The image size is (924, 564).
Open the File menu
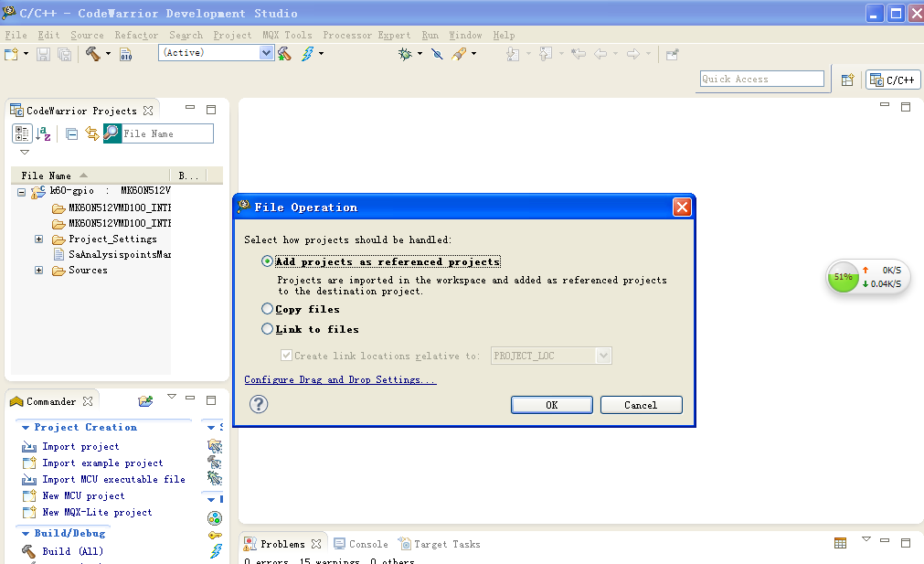click(x=16, y=36)
